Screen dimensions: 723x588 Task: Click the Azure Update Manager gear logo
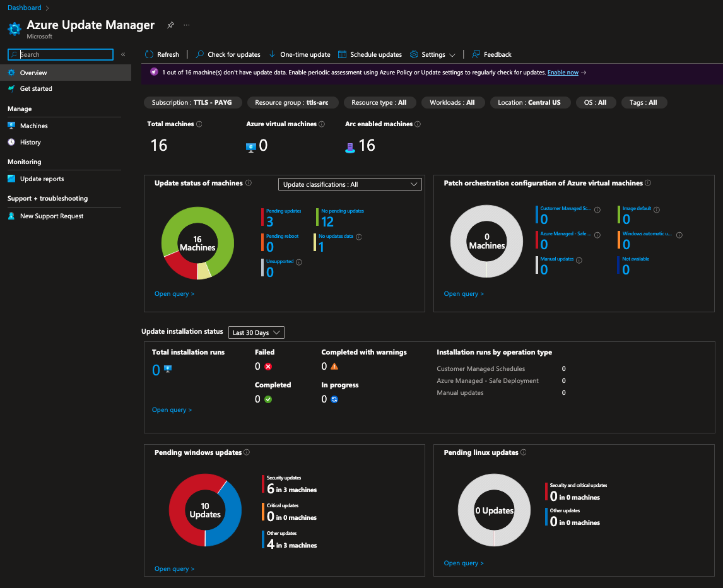pyautogui.click(x=15, y=28)
